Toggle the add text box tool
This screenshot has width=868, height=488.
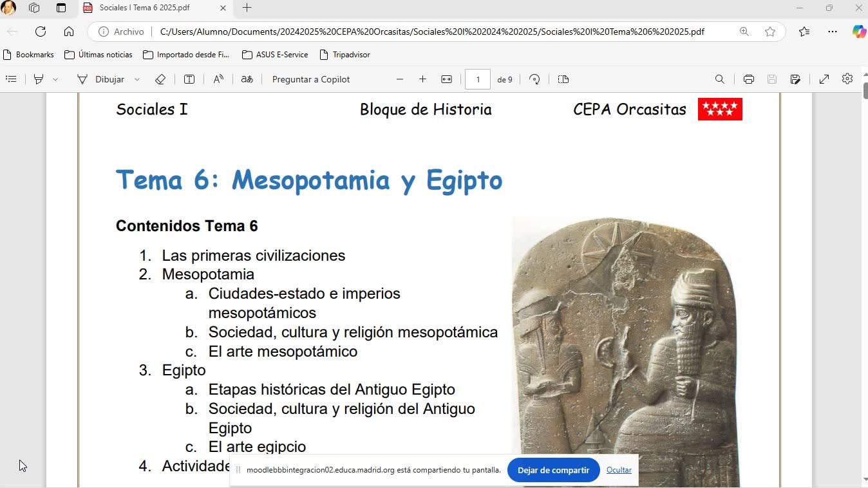pyautogui.click(x=189, y=79)
